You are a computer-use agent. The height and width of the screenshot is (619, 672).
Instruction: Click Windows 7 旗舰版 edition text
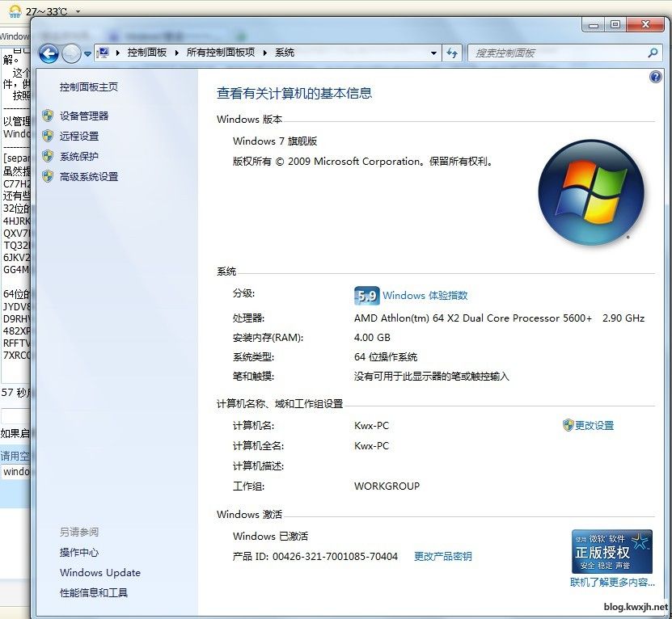[275, 141]
